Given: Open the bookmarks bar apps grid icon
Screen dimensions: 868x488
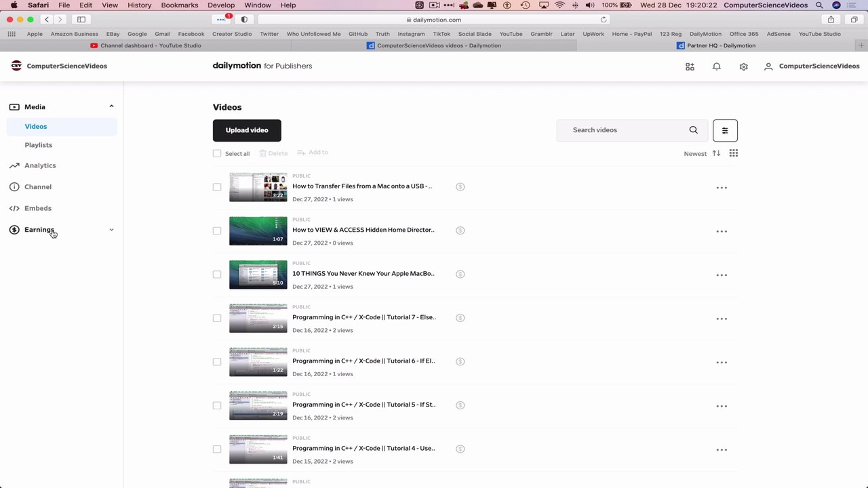Looking at the screenshot, I should click(12, 34).
